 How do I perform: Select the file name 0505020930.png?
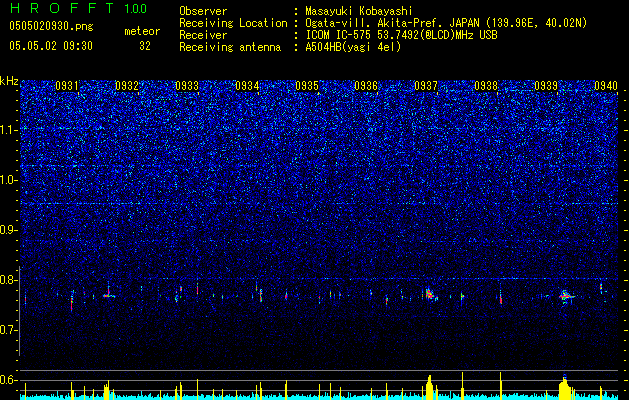click(x=51, y=26)
